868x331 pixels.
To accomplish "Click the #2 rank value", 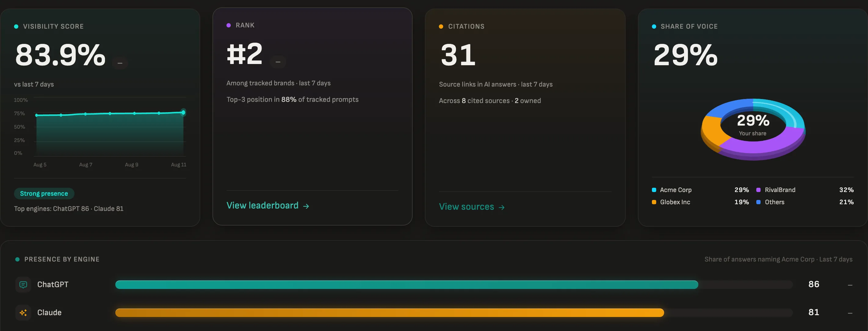I will coord(245,54).
